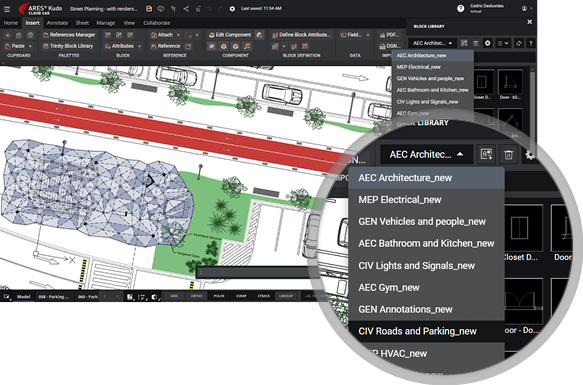Image resolution: width=583 pixels, height=385 pixels.
Task: Open the View ribbon tab
Action: 129,23
